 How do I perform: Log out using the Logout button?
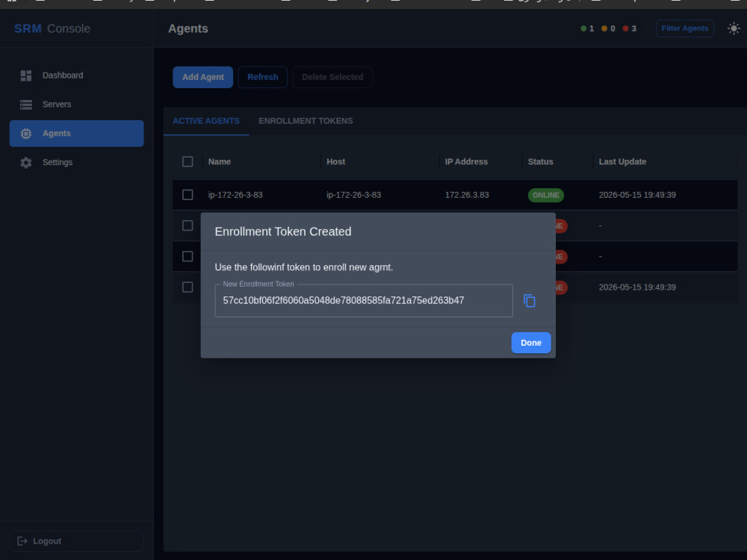click(77, 541)
